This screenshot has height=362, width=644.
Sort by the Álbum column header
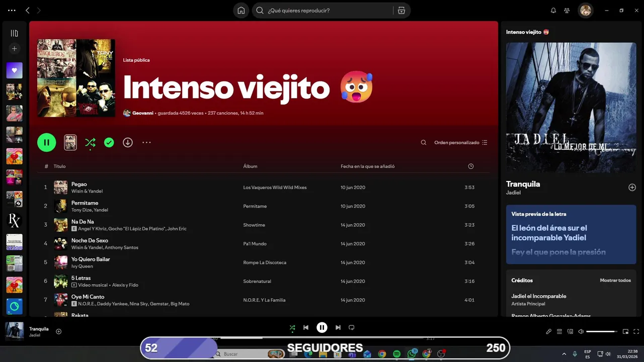pos(250,166)
